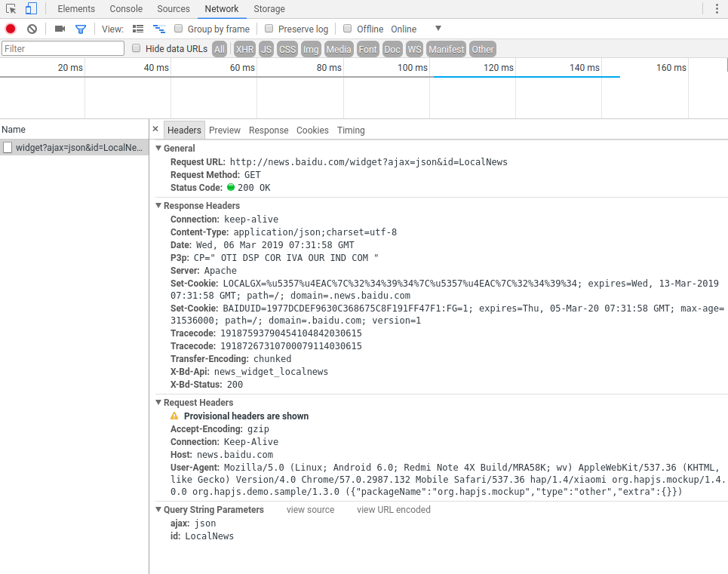Filter requests by XHR type

pos(244,49)
